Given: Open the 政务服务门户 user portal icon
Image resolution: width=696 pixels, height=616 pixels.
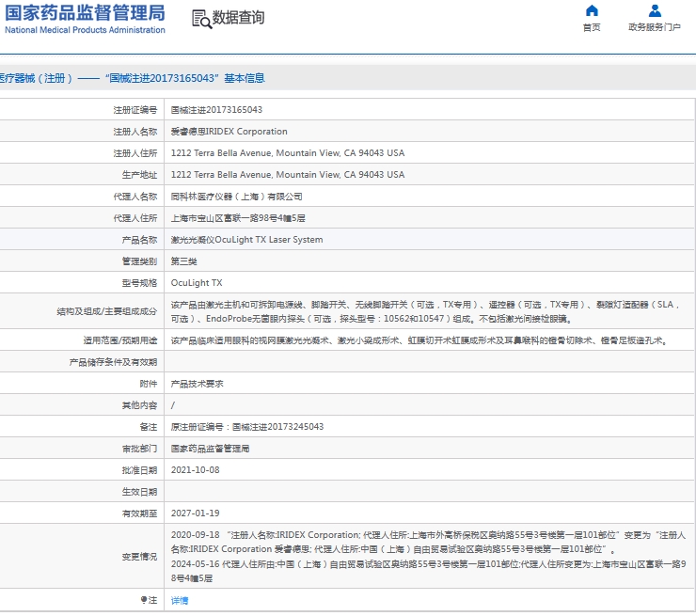Looking at the screenshot, I should (x=655, y=10).
